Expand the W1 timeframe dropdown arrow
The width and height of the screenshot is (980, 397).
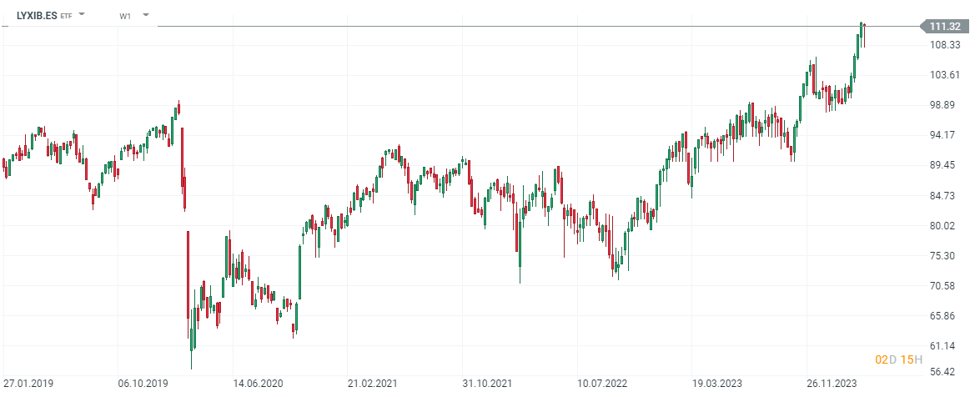(x=145, y=15)
